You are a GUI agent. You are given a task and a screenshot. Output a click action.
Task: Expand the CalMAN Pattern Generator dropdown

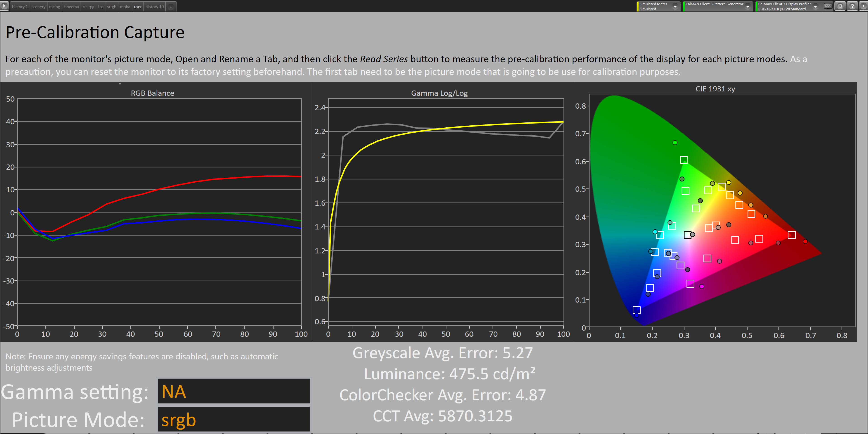[x=748, y=6]
